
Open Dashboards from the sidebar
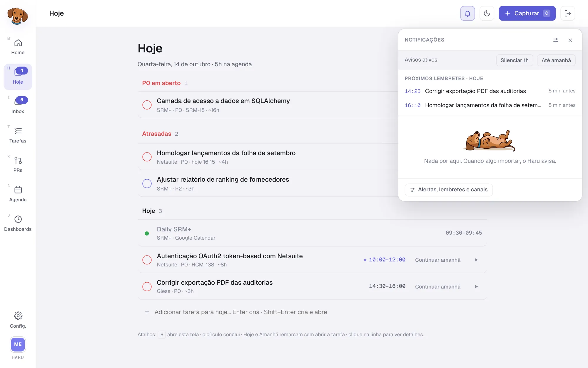tap(18, 224)
